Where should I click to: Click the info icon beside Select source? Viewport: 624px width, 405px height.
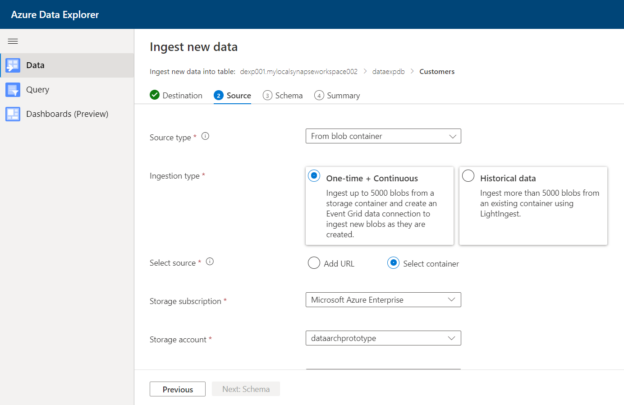[x=210, y=262]
